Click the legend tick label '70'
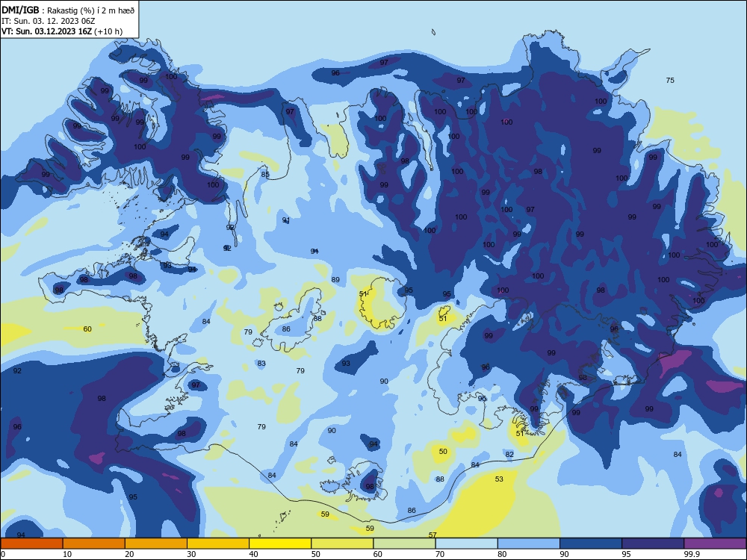 pos(440,554)
